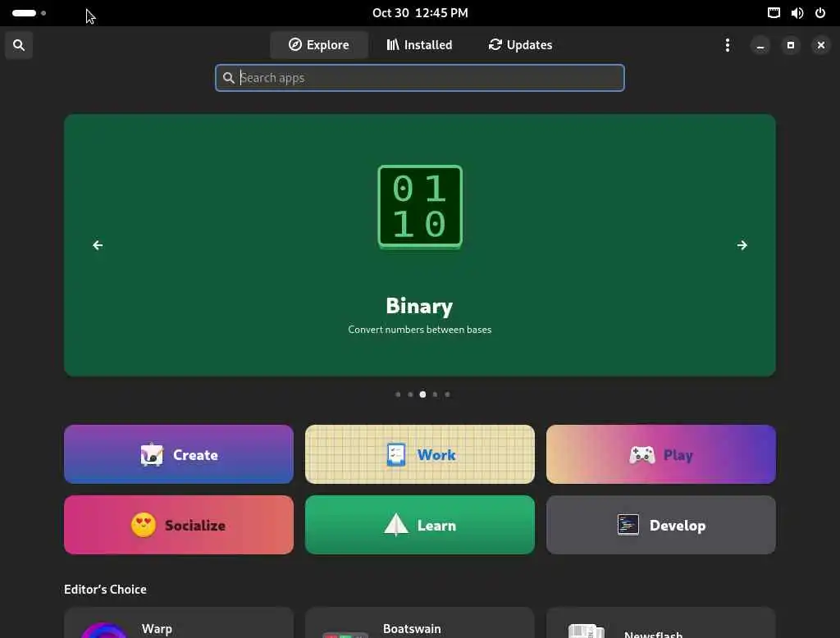Image resolution: width=840 pixels, height=638 pixels.
Task: Select the second carousel page dot
Action: (x=410, y=394)
